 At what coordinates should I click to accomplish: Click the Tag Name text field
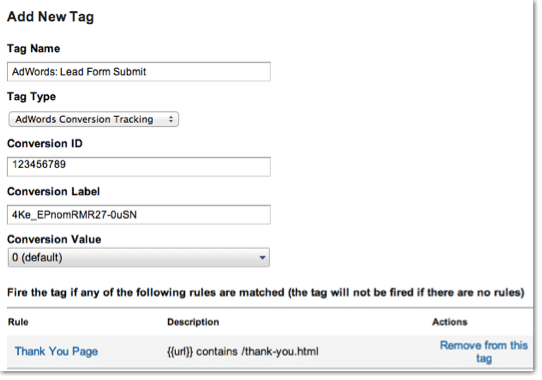139,72
